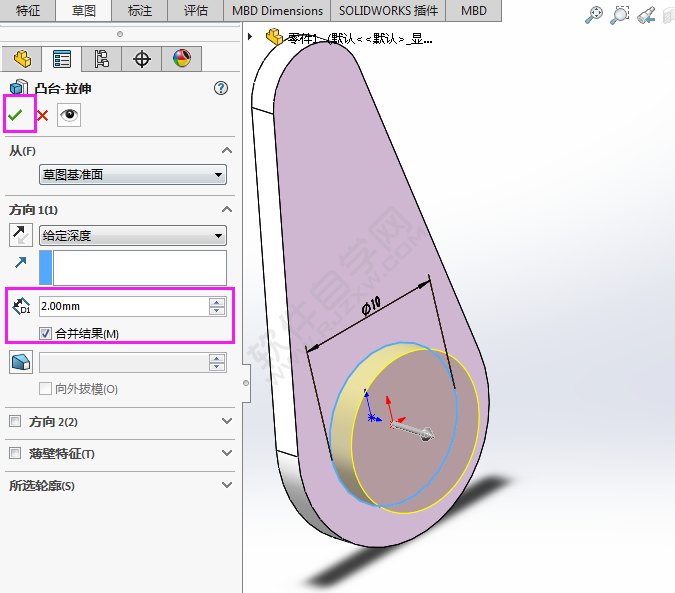675x593 pixels.
Task: Decrease depth with down spinner arrow
Action: pyautogui.click(x=217, y=311)
